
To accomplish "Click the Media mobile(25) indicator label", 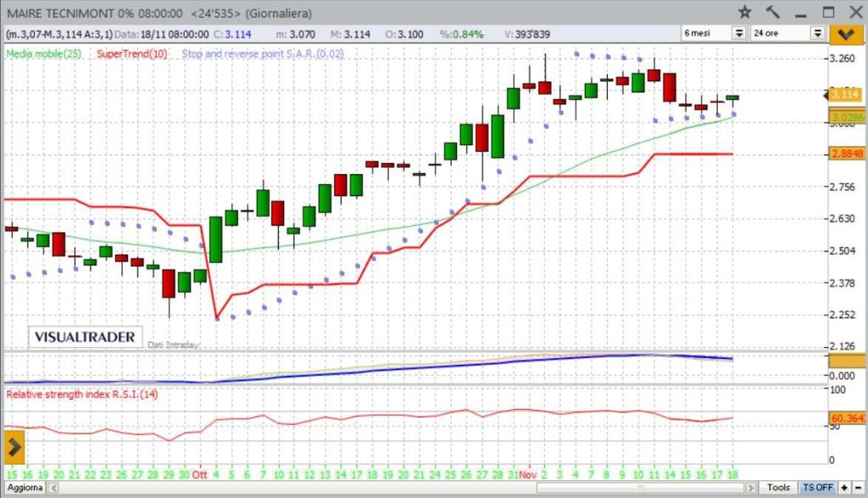I will (44, 53).
